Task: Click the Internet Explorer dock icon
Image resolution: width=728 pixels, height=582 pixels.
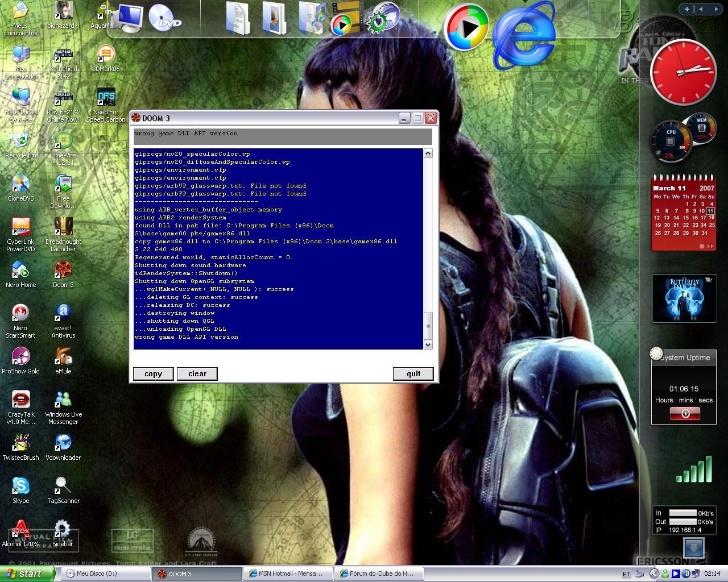Action: [524, 36]
